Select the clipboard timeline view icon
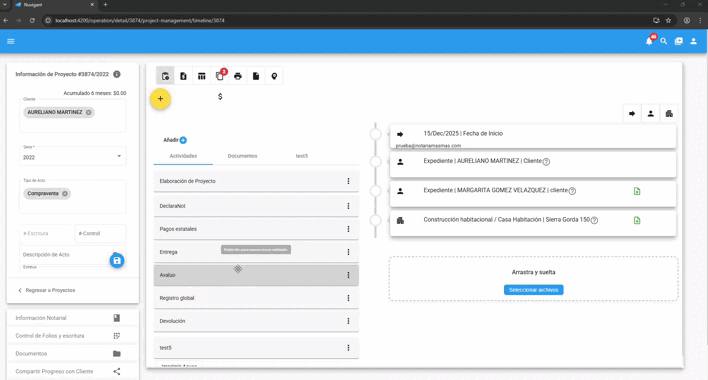 tap(165, 76)
